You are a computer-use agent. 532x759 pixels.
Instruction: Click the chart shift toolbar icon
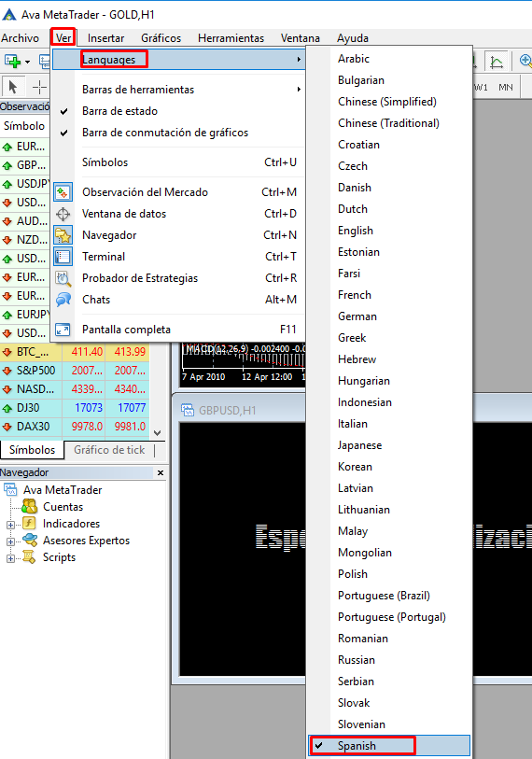(x=497, y=62)
